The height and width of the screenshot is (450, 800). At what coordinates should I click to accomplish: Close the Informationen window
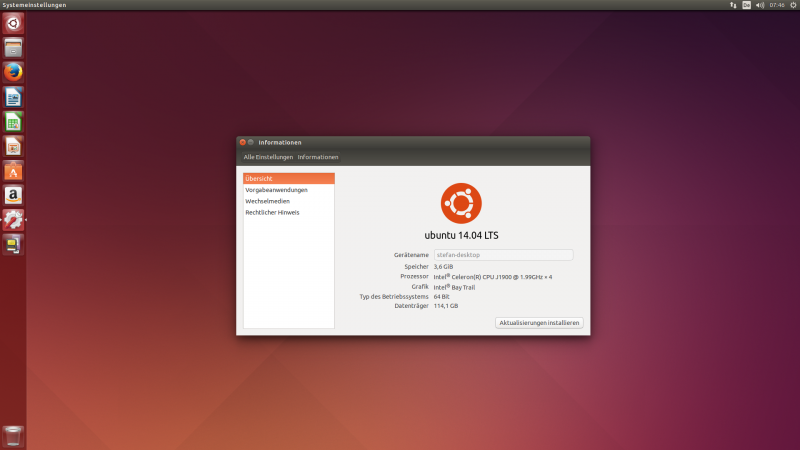(243, 142)
